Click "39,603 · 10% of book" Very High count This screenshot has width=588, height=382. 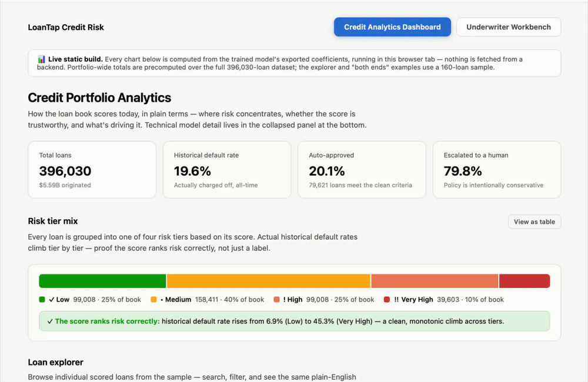(x=470, y=300)
